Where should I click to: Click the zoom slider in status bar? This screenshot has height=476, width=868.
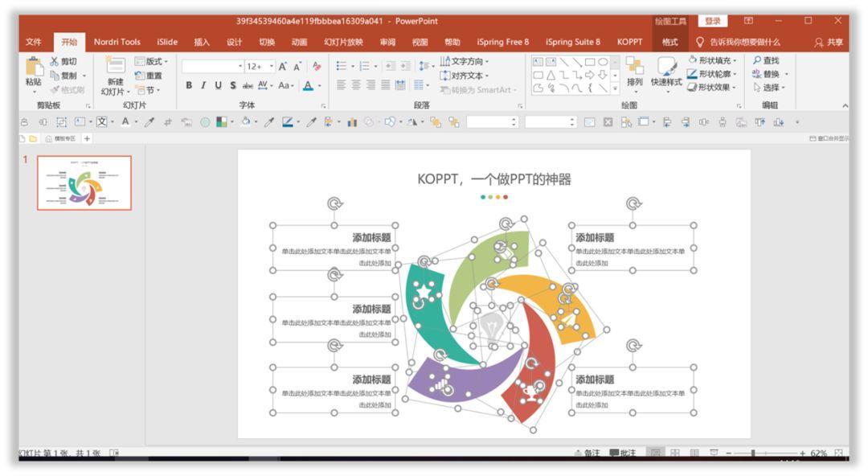[764, 453]
